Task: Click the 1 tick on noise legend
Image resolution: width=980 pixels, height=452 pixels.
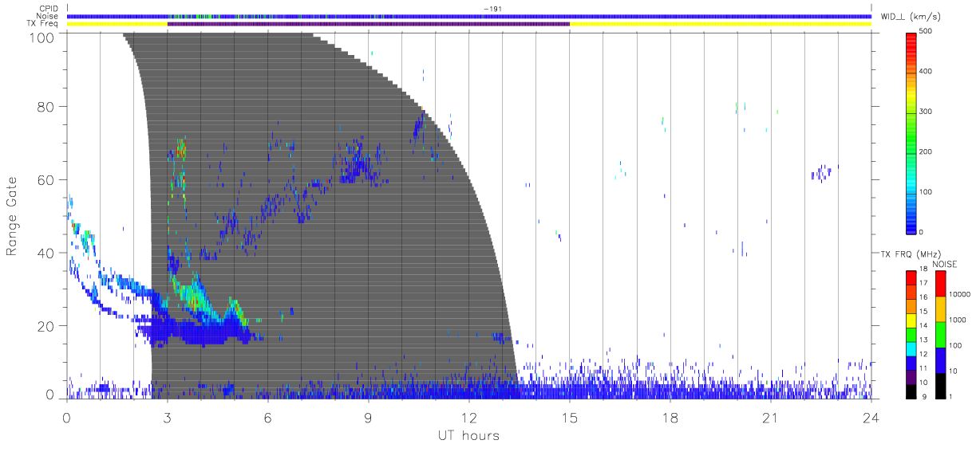Action: (x=950, y=395)
